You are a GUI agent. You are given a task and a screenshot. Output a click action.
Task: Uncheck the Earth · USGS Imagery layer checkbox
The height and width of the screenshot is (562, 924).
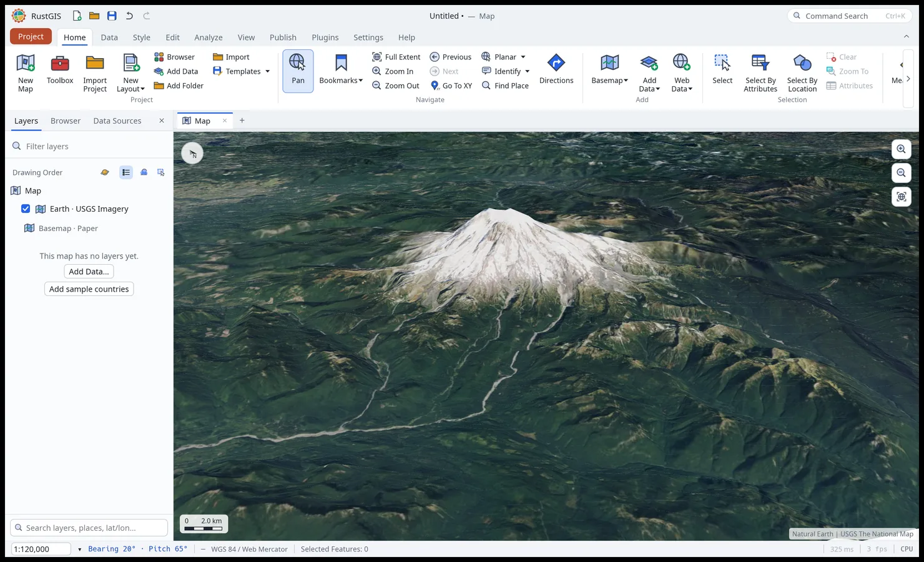pos(26,209)
